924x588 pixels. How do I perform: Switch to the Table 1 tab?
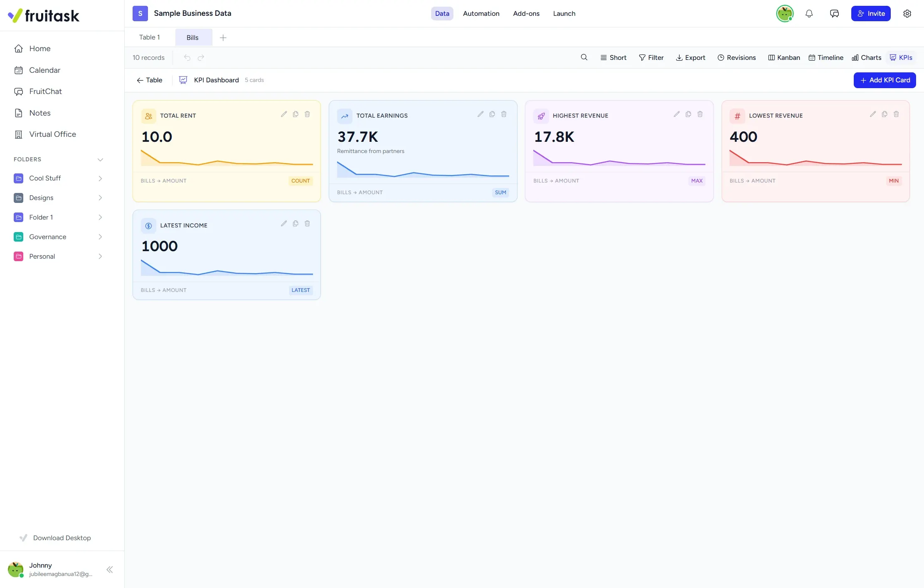coord(150,37)
